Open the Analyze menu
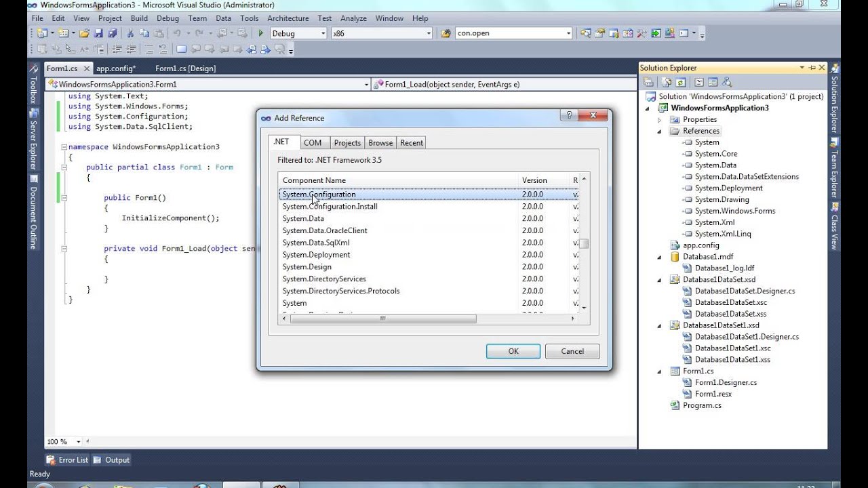The width and height of the screenshot is (868, 488). click(353, 18)
